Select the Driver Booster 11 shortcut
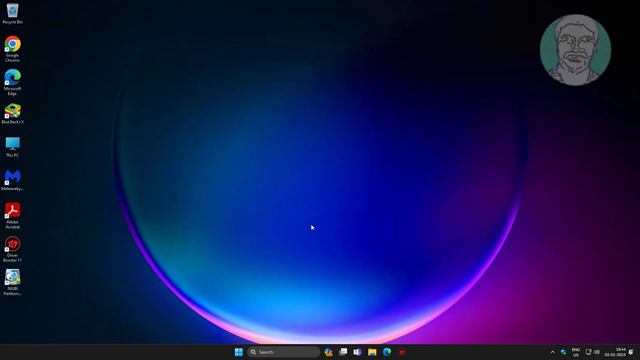 pyautogui.click(x=12, y=250)
